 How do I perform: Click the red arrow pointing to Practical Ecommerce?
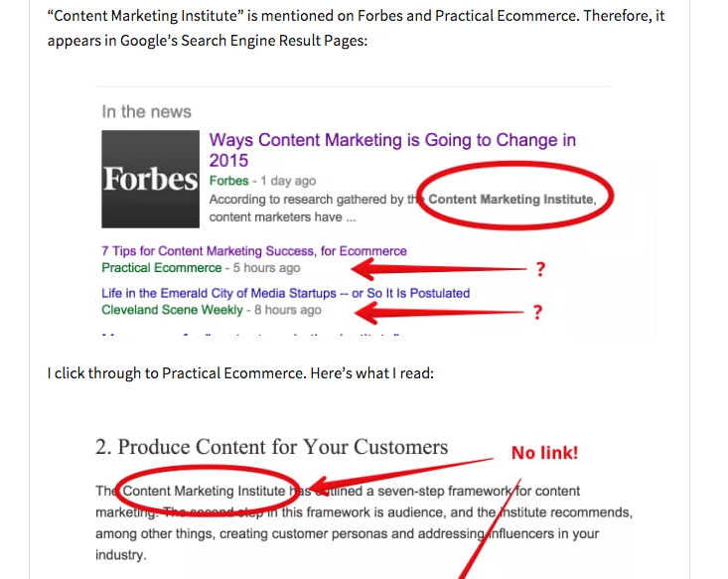point(439,269)
